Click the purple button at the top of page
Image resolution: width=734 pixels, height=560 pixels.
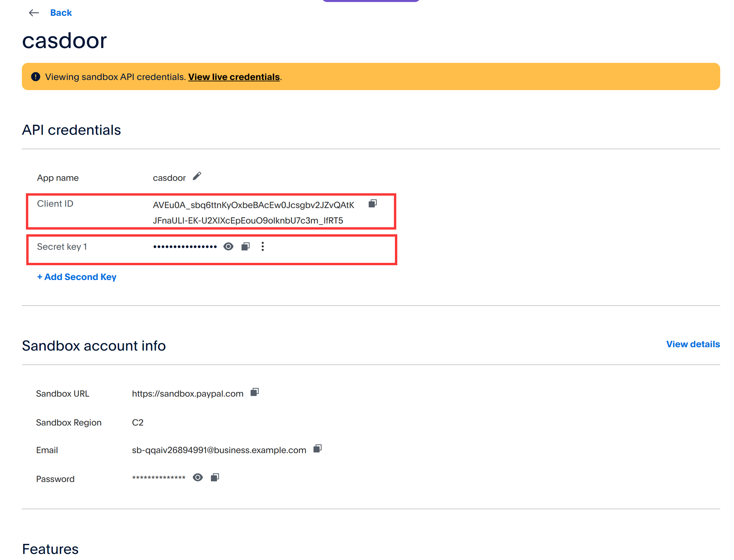click(x=371, y=1)
